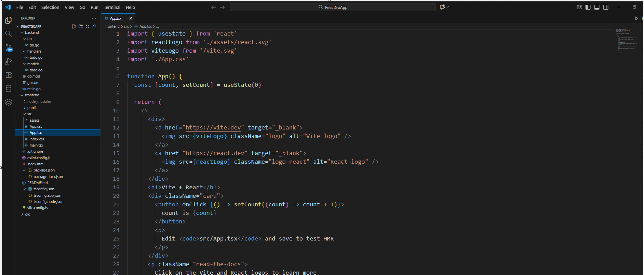The width and height of the screenshot is (644, 275).
Task: Refresh the Explorer file tree
Action: pyautogui.click(x=88, y=26)
